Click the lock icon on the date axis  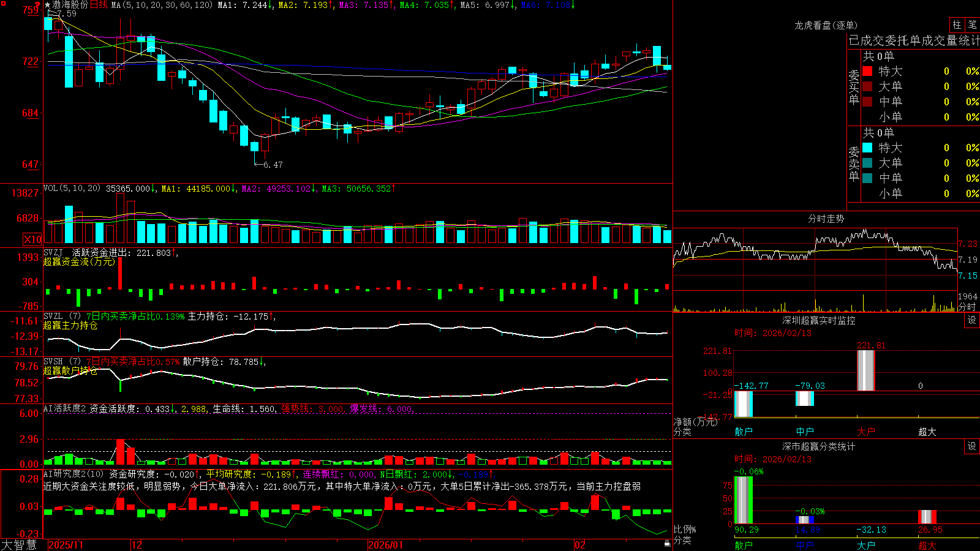(668, 544)
